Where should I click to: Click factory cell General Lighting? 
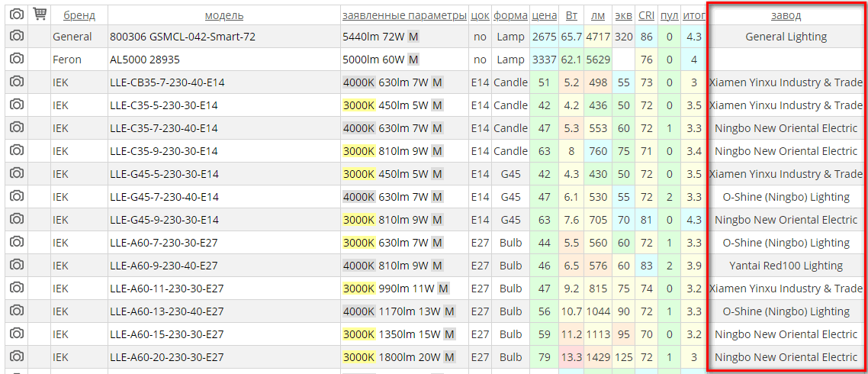[x=786, y=37]
